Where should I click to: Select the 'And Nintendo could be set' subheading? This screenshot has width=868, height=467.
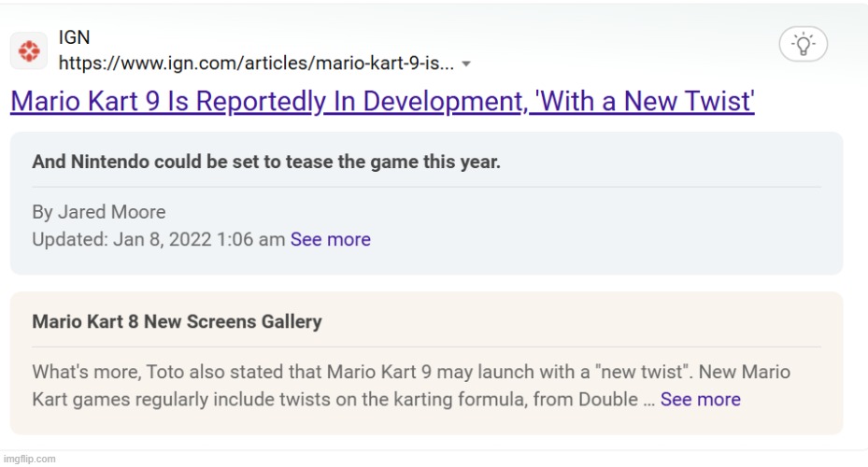[266, 162]
